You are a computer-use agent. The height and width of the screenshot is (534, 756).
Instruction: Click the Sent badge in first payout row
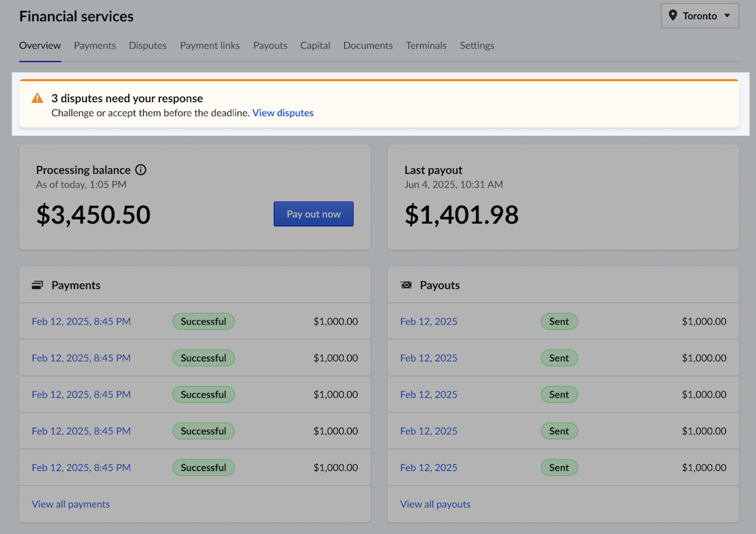[559, 322]
